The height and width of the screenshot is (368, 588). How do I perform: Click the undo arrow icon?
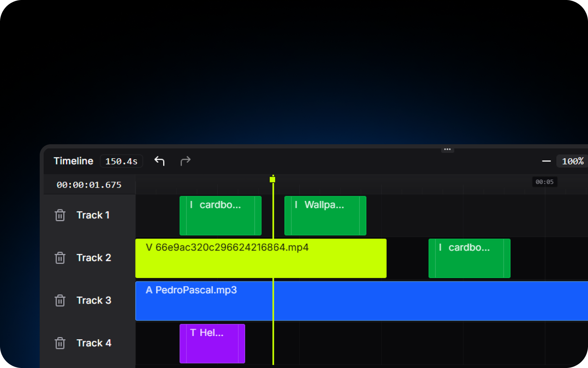159,161
